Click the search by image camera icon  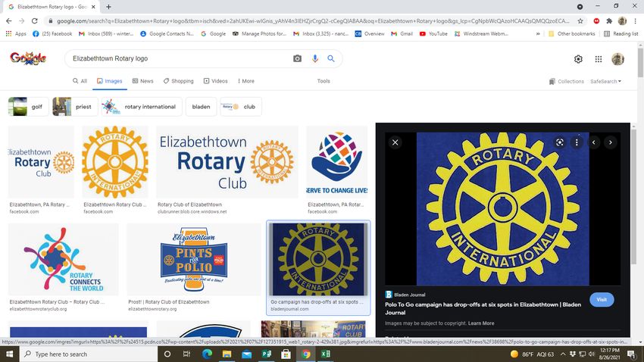[x=297, y=58]
